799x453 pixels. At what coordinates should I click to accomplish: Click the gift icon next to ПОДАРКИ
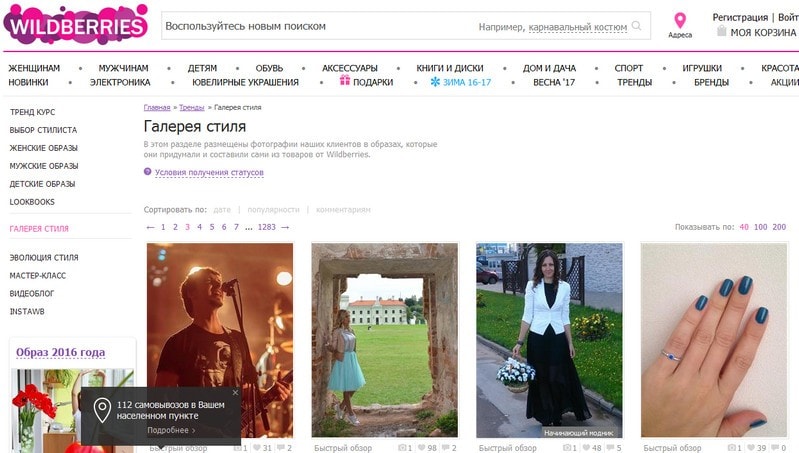click(x=345, y=80)
